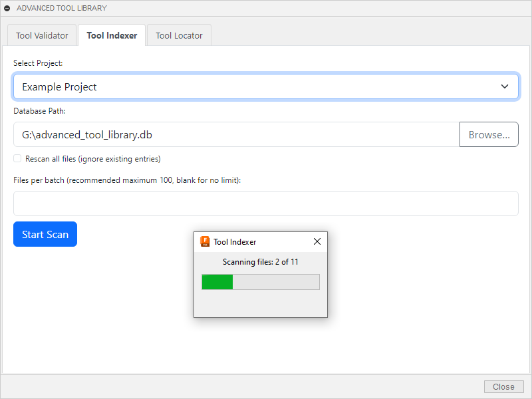This screenshot has height=399, width=532.
Task: Click the Tool Indexer dialog title text
Action: [x=235, y=242]
